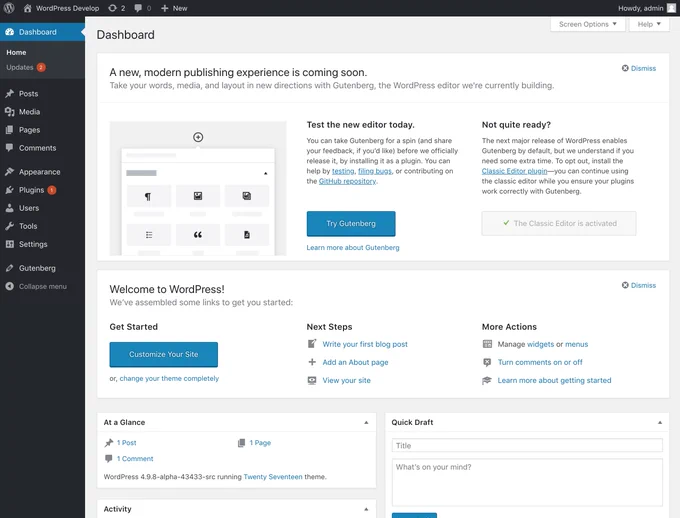Click Add an About page link
The image size is (680, 518).
pos(355,362)
